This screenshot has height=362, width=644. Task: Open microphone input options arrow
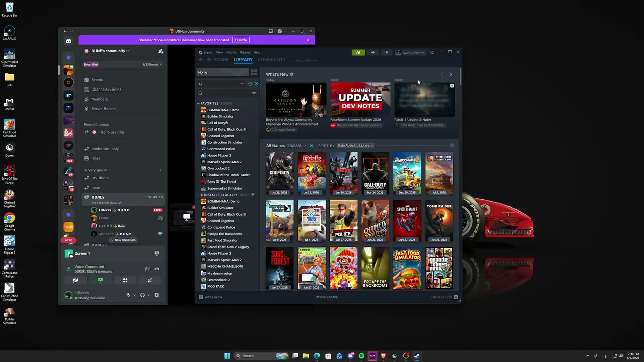coord(134,295)
